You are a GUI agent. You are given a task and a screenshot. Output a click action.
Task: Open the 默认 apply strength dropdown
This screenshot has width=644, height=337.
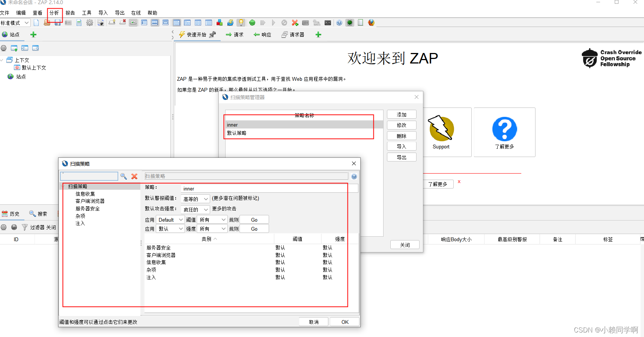click(x=170, y=229)
